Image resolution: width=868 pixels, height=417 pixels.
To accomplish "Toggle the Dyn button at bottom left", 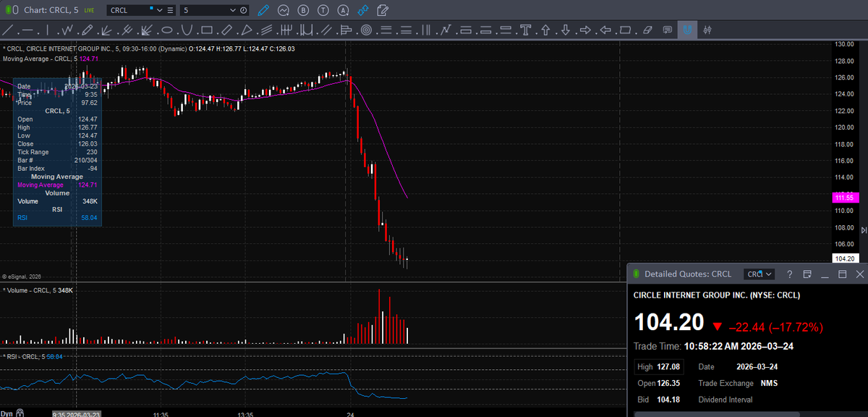I will click(7, 412).
